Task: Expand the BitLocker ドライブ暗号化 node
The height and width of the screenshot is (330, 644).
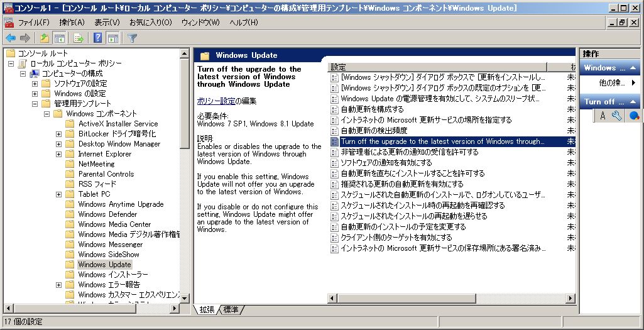Action: click(58, 134)
